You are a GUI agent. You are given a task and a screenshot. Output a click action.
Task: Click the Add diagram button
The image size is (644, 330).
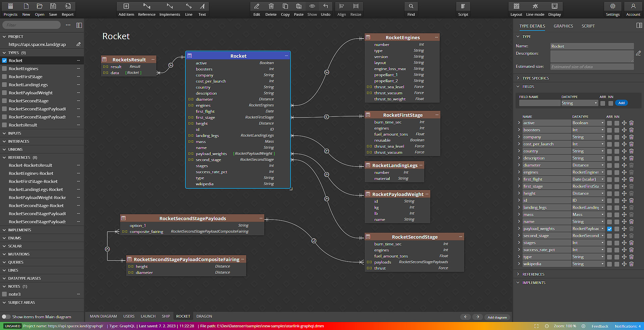497,317
